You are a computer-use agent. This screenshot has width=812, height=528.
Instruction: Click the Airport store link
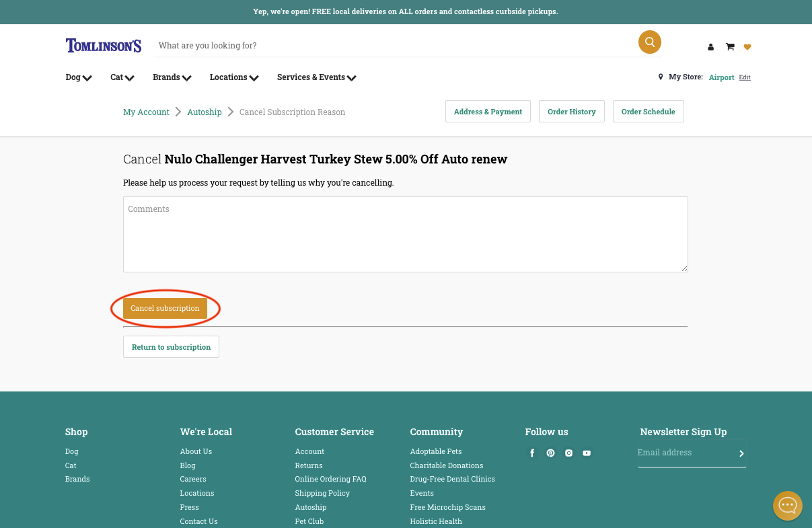point(722,77)
